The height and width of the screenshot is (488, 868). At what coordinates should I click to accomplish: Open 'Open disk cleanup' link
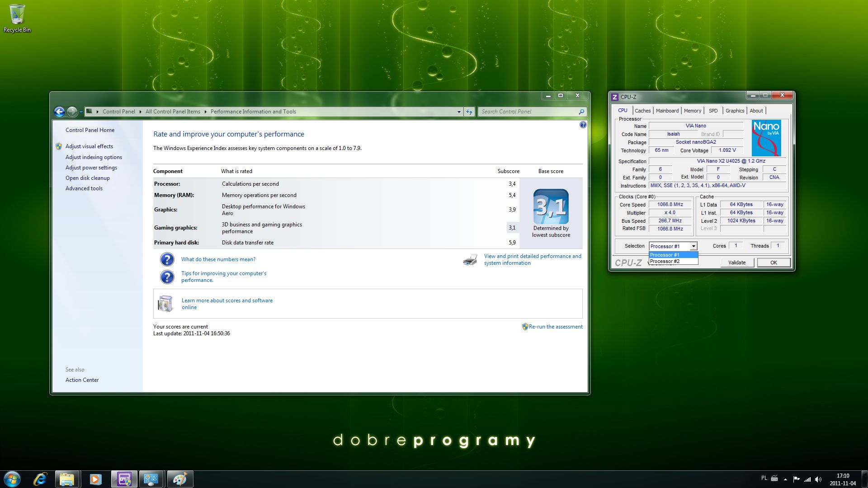pos(88,178)
